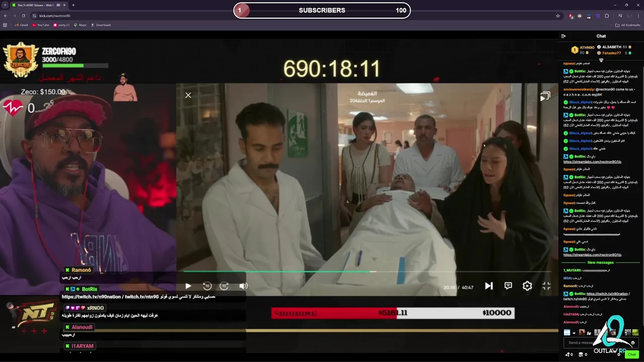Screen dimensions: 644x362
Task: Open the Maps bookmark
Action: [x=80, y=25]
